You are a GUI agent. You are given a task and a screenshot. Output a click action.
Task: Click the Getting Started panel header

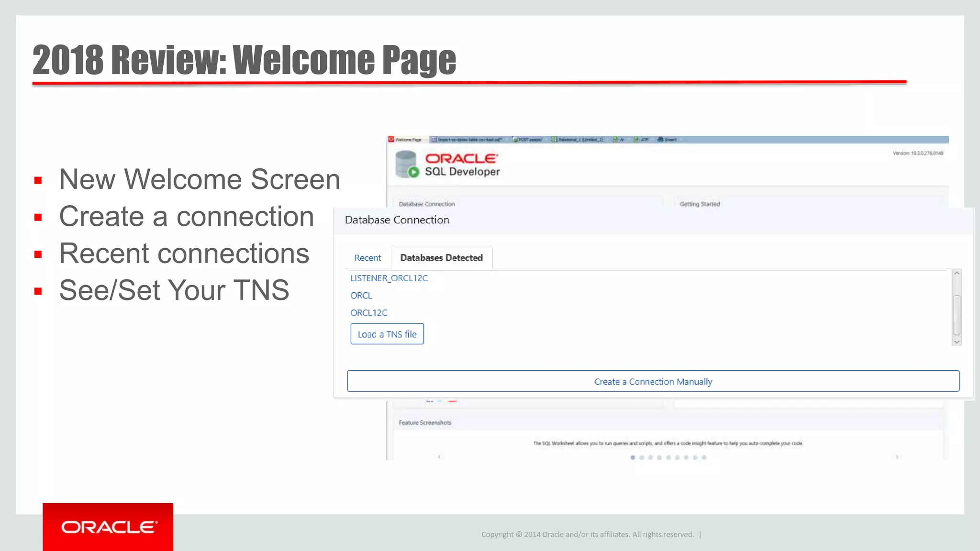(700, 204)
